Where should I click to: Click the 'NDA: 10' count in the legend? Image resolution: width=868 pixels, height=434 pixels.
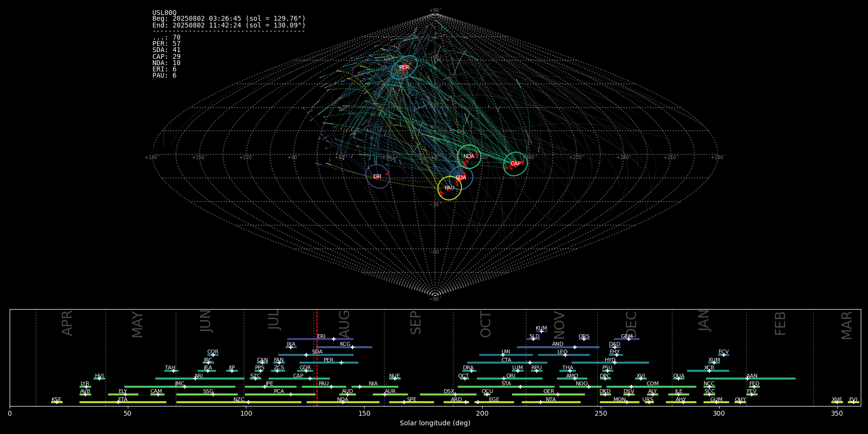pos(166,63)
